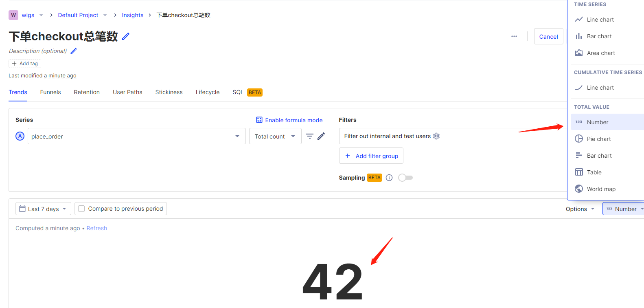This screenshot has height=308, width=644.
Task: Select the Pie chart option
Action: click(607, 139)
